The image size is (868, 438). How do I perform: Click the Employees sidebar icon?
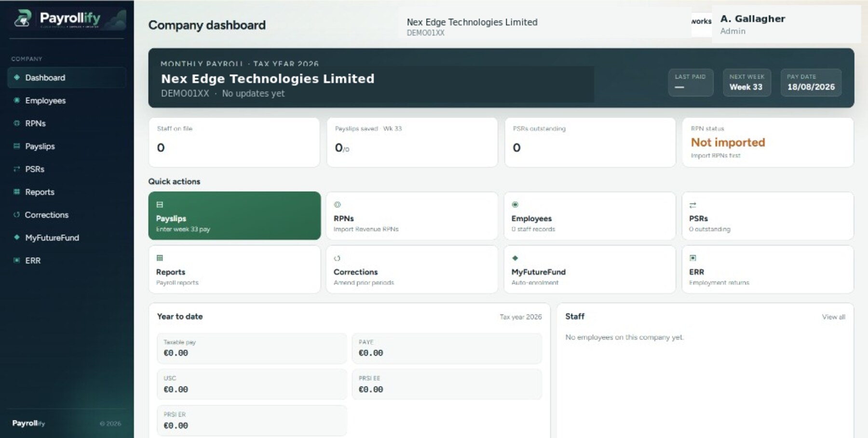17,100
